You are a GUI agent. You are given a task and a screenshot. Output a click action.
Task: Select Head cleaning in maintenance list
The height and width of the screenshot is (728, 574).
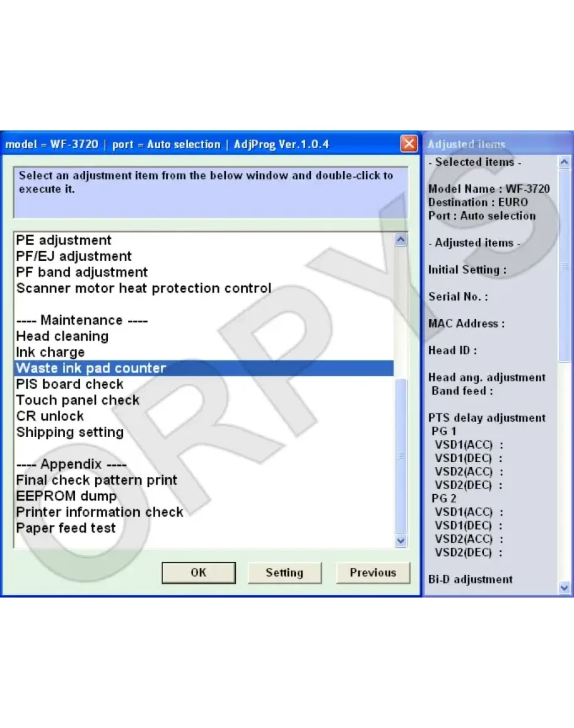(x=62, y=337)
